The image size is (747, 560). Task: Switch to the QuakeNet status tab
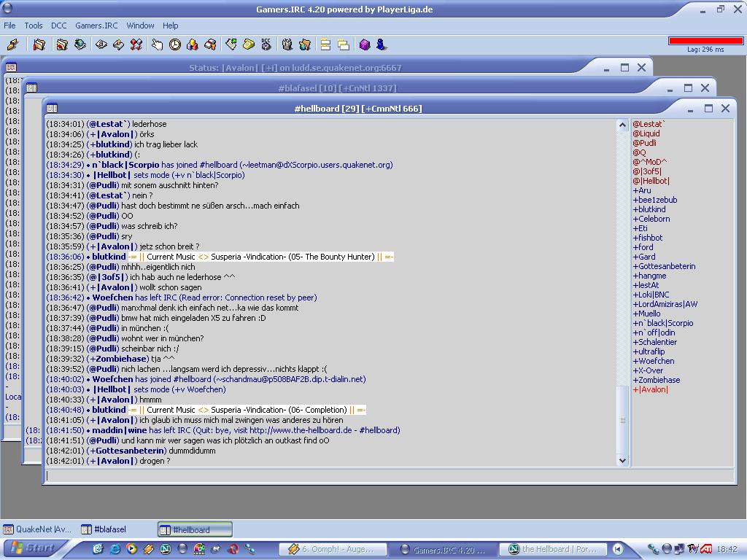click(x=38, y=529)
